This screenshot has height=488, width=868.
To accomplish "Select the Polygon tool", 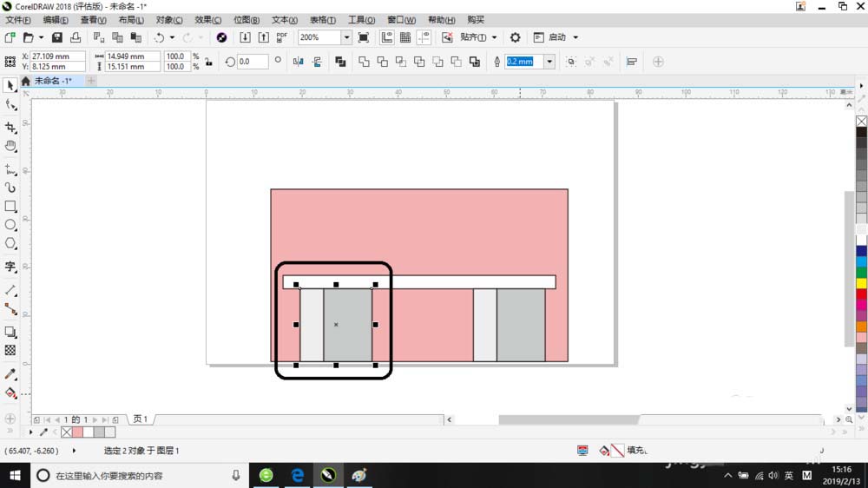I will click(x=10, y=244).
